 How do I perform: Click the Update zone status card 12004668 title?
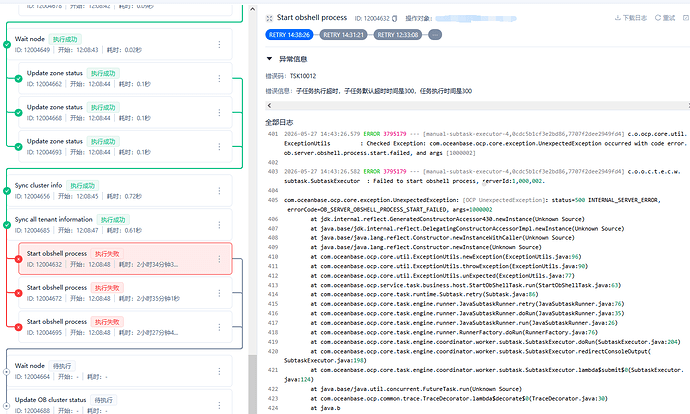55,107
